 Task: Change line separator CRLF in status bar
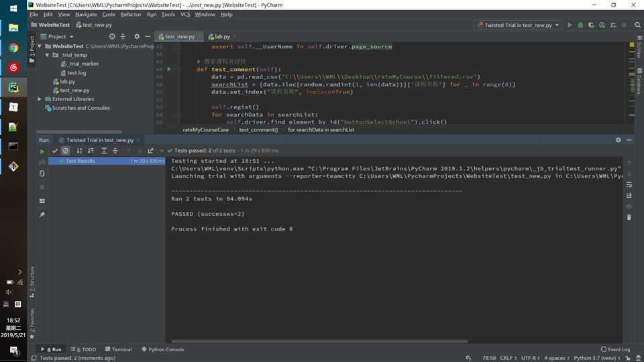point(508,358)
